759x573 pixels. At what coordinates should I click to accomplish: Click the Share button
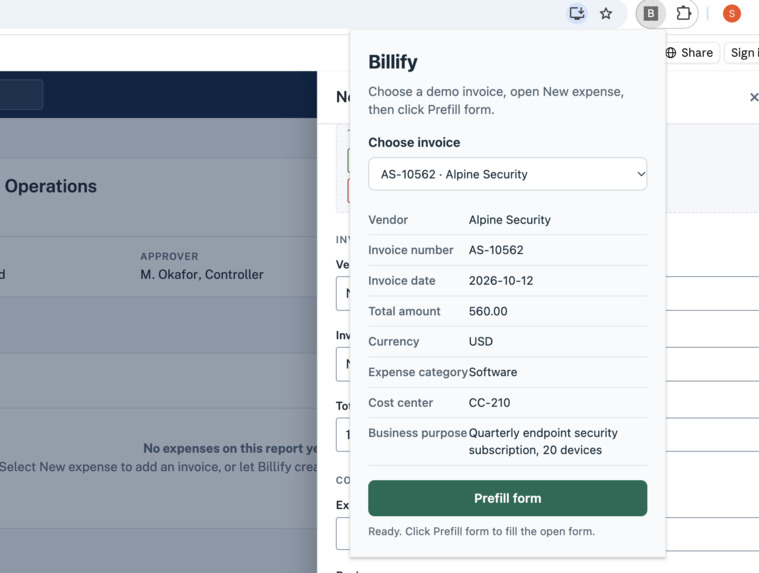[691, 53]
